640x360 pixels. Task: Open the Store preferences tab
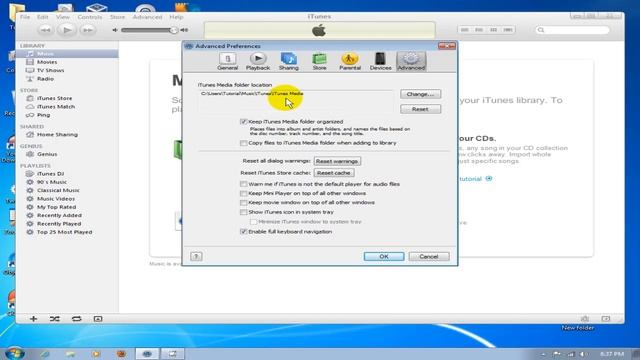(x=319, y=62)
